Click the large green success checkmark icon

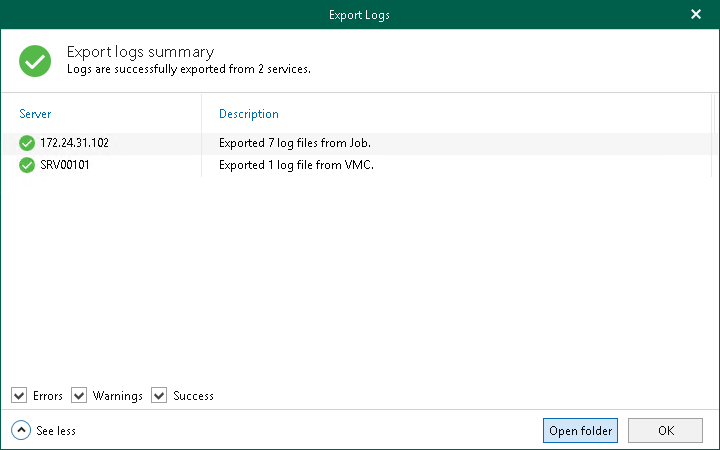[x=35, y=61]
